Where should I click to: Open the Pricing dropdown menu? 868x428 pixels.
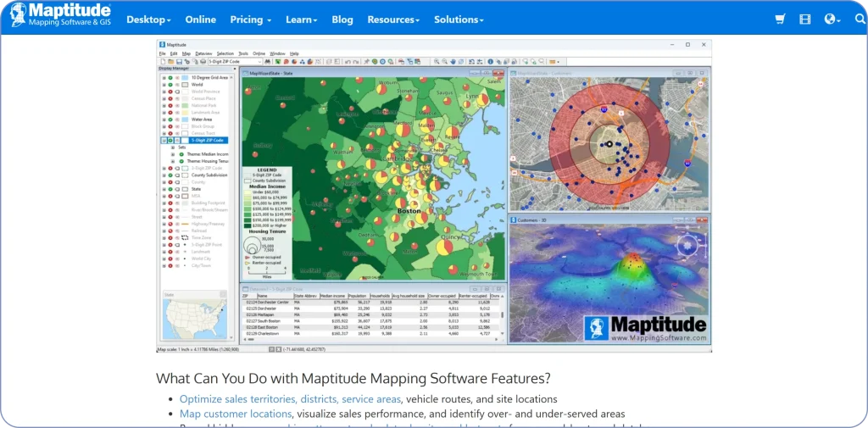click(x=251, y=19)
